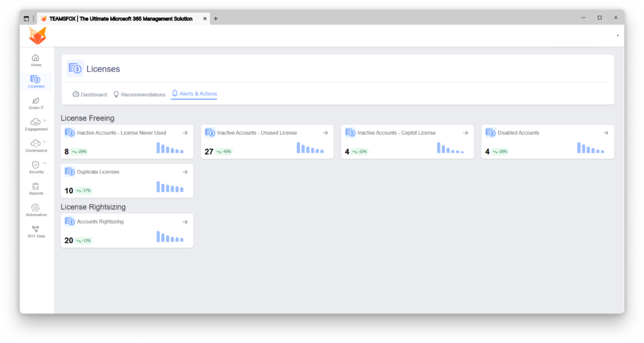
Task: Expand the Governance submenu chevron
Action: click(45, 142)
